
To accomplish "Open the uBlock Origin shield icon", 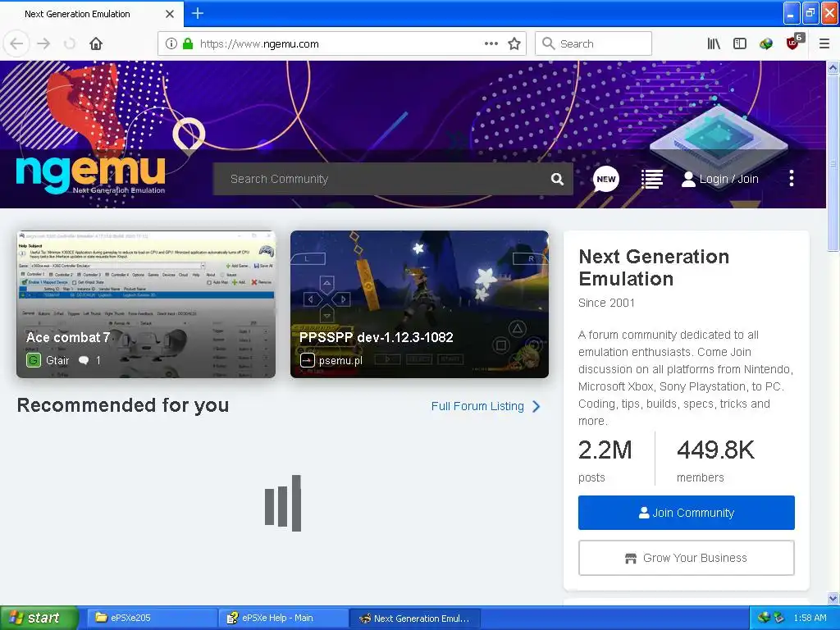I will coord(793,43).
